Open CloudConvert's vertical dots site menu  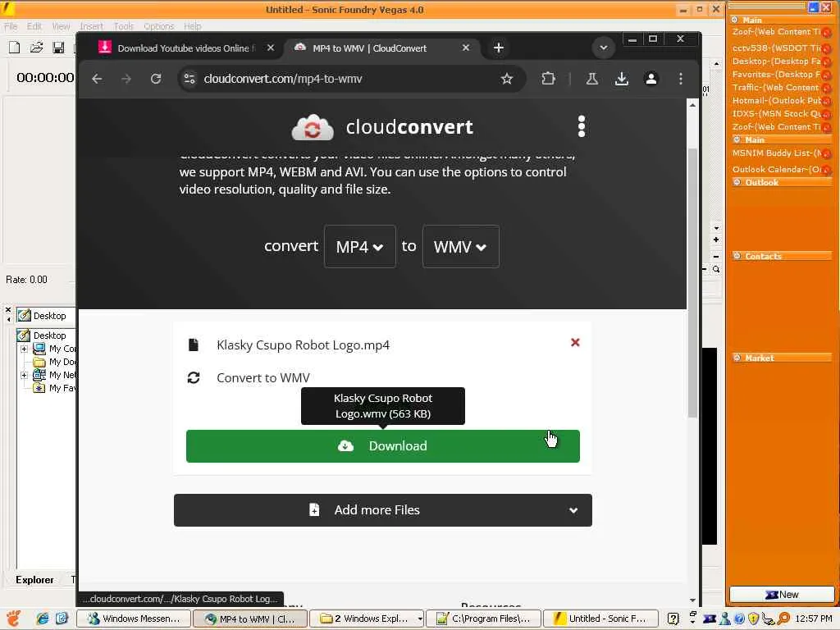tap(582, 126)
